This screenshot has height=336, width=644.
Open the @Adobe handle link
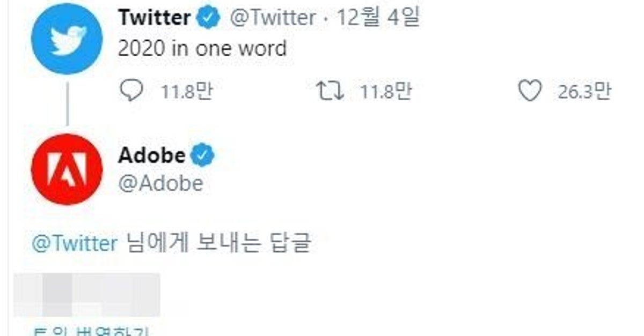[160, 184]
